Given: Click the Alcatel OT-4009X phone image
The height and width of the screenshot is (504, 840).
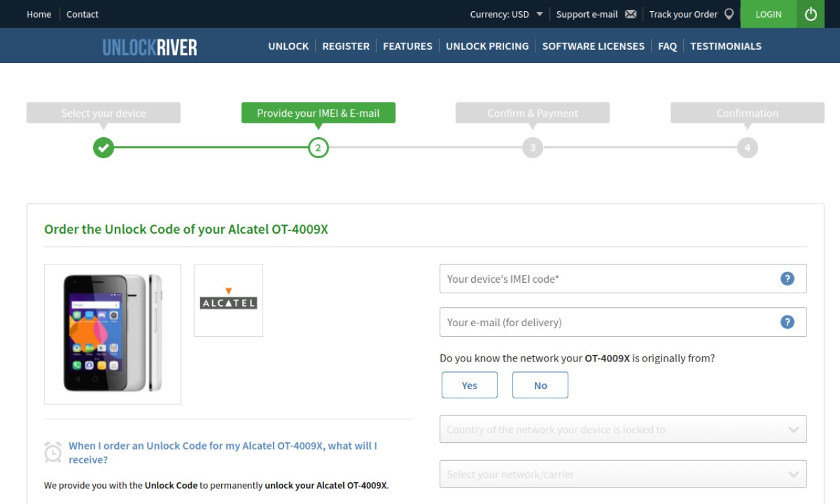Looking at the screenshot, I should tap(113, 334).
